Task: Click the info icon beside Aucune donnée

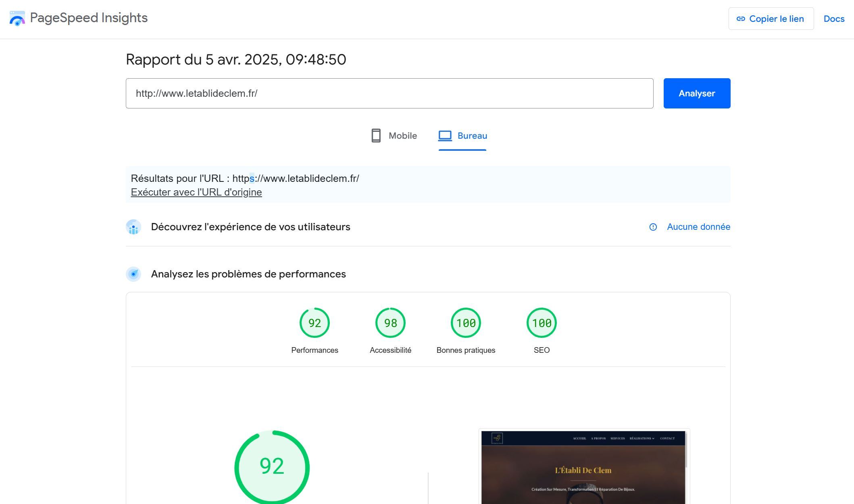Action: [653, 227]
